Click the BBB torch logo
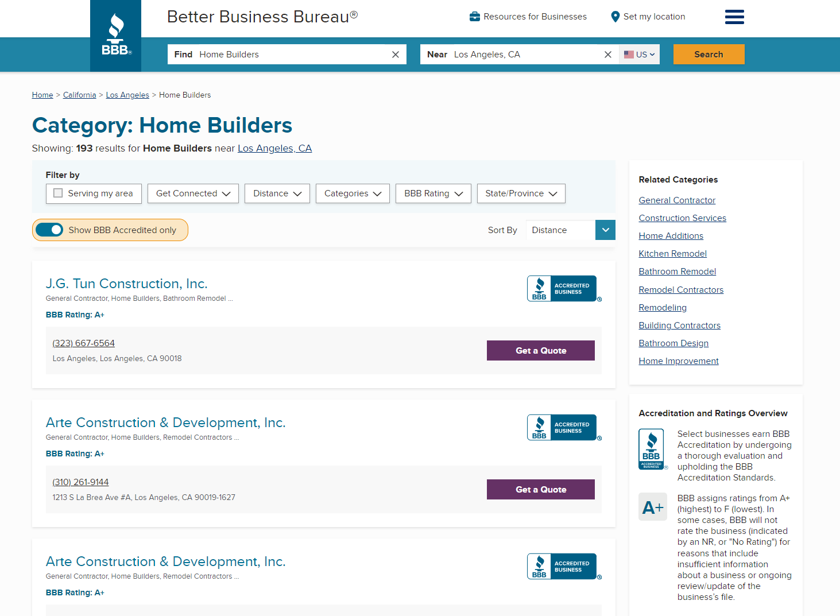 pos(116,36)
